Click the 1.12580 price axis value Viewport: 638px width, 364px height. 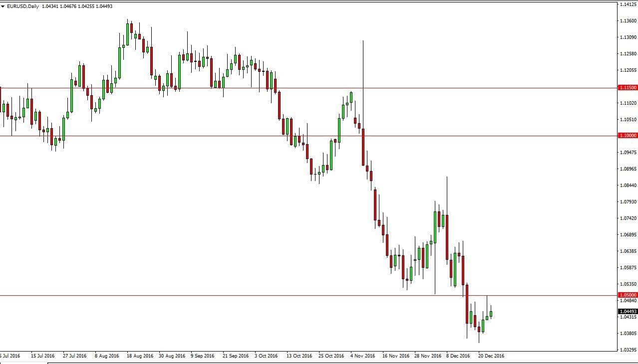click(628, 54)
